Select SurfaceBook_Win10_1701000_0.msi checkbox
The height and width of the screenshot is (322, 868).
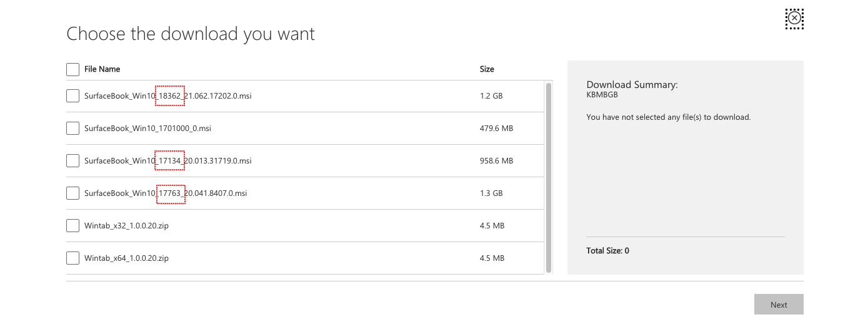[x=72, y=129]
